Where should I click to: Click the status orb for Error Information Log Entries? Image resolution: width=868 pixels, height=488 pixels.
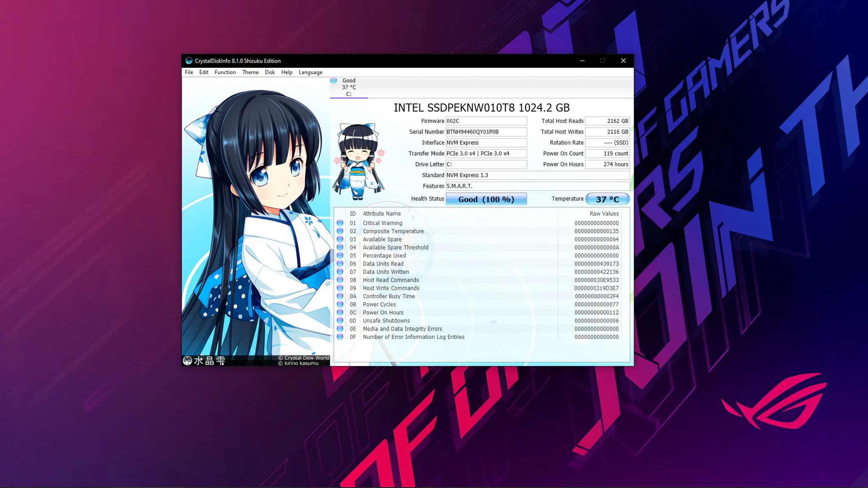340,337
